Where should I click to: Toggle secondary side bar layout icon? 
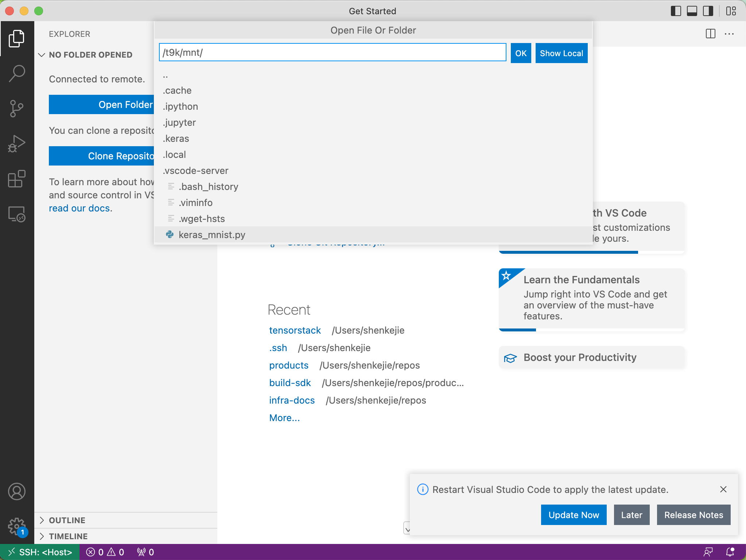point(708,11)
